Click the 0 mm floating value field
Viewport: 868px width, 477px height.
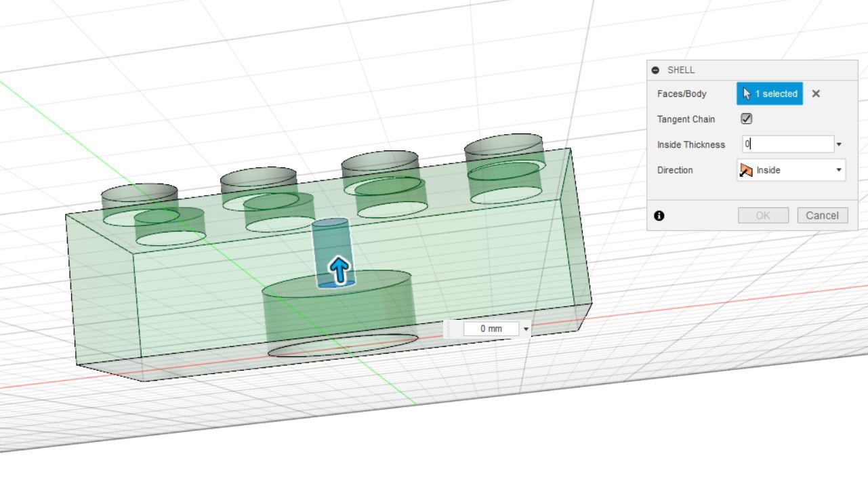pos(491,329)
